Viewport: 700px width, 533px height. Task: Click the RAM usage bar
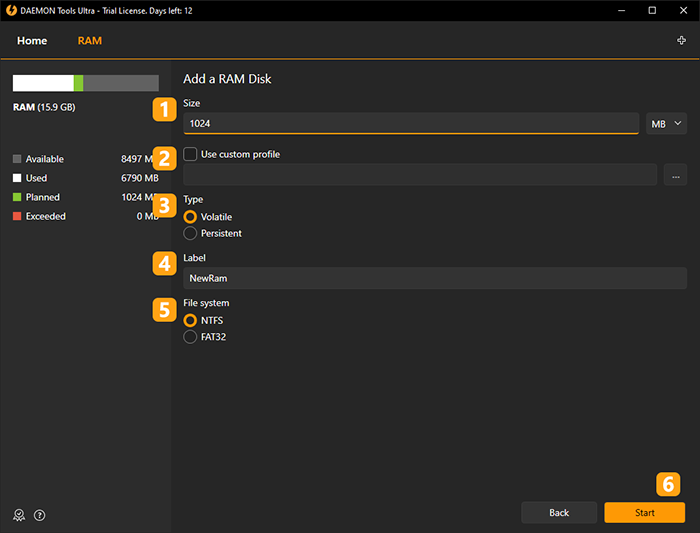(86, 83)
